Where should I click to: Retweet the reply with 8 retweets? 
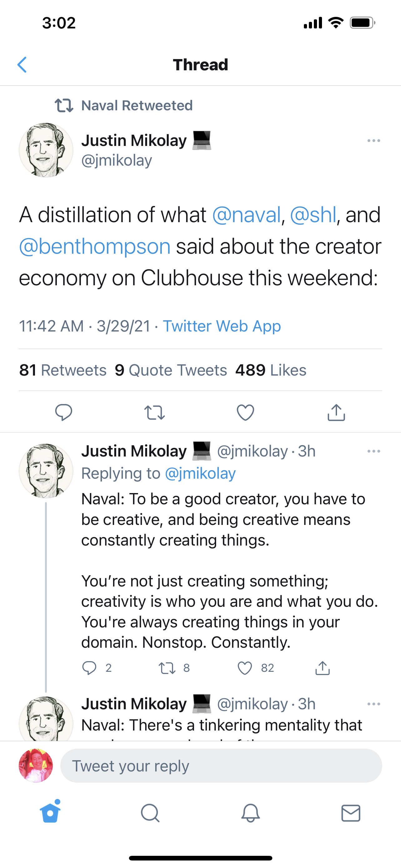tap(167, 668)
